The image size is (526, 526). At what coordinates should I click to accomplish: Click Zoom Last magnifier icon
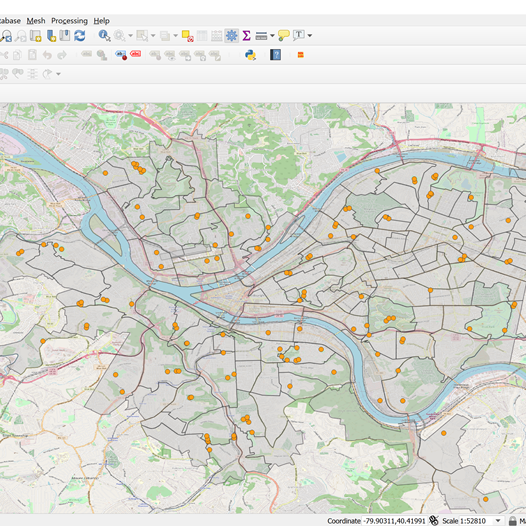6,36
